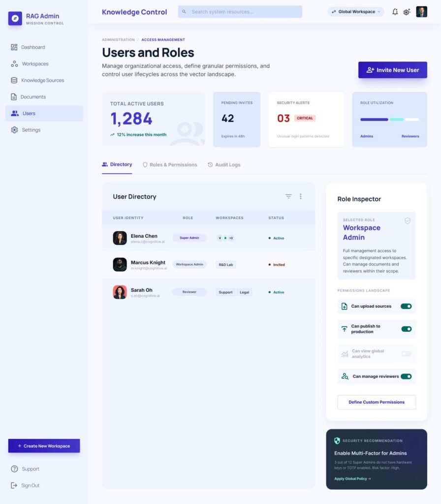
Task: Open the notifications bell icon
Action: (395, 12)
